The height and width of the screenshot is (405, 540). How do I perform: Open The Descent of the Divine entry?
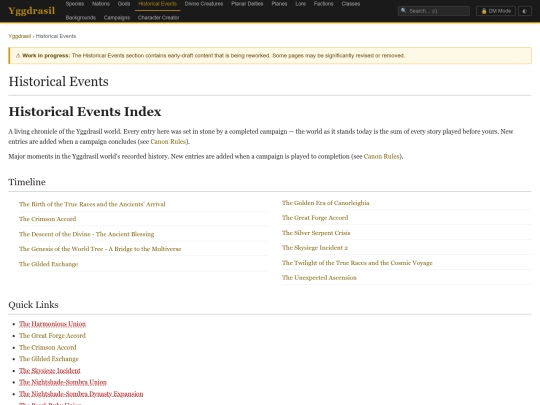86,234
